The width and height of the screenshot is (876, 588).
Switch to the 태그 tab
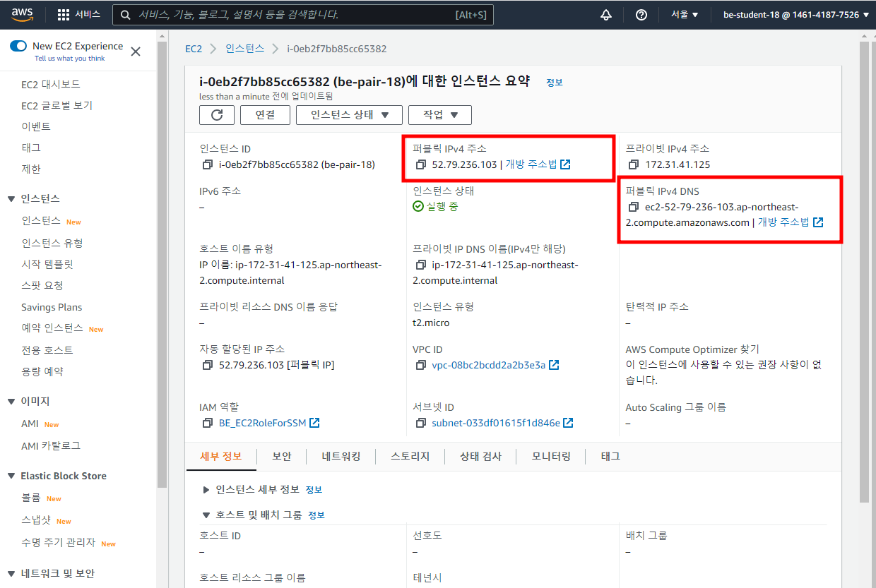[x=610, y=457]
